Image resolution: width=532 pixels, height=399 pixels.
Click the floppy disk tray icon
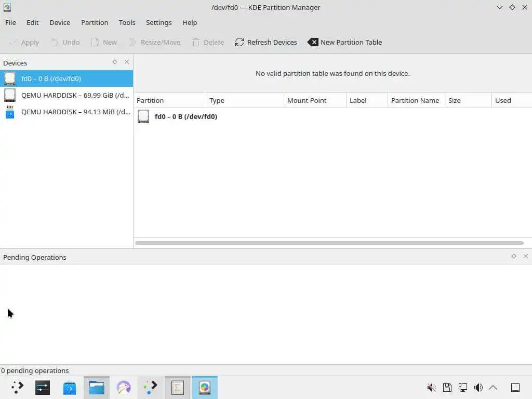447,388
